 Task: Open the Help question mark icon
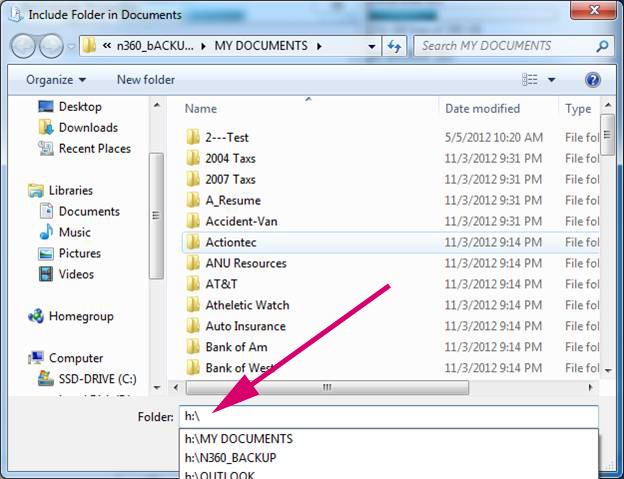592,79
